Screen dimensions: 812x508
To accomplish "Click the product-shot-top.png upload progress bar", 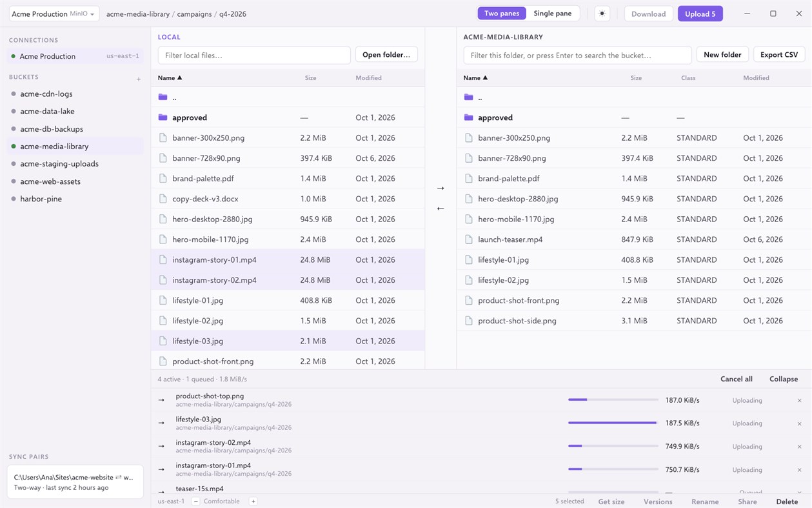I will coord(613,400).
